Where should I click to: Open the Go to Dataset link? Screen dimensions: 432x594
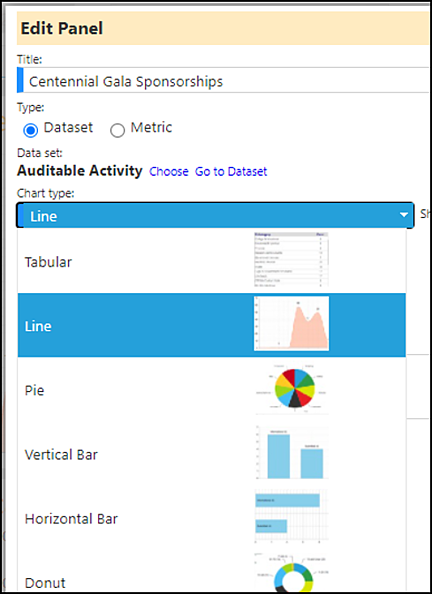[231, 172]
